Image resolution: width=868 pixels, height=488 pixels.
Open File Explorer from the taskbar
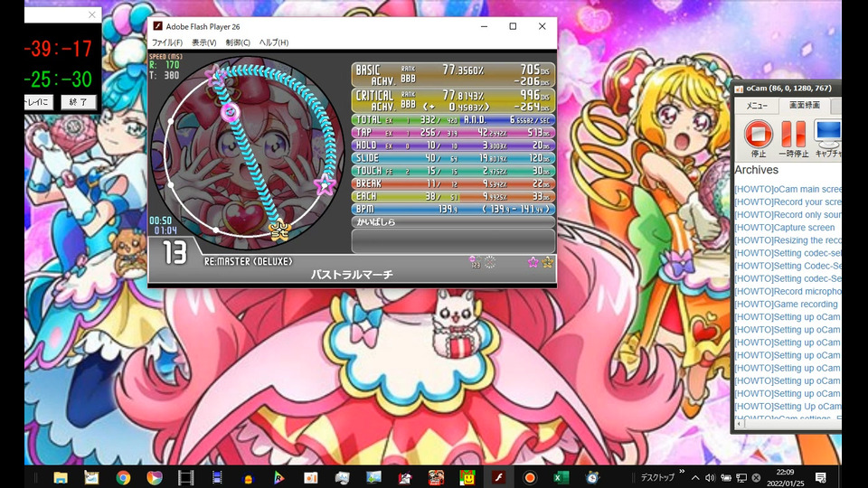[61, 477]
